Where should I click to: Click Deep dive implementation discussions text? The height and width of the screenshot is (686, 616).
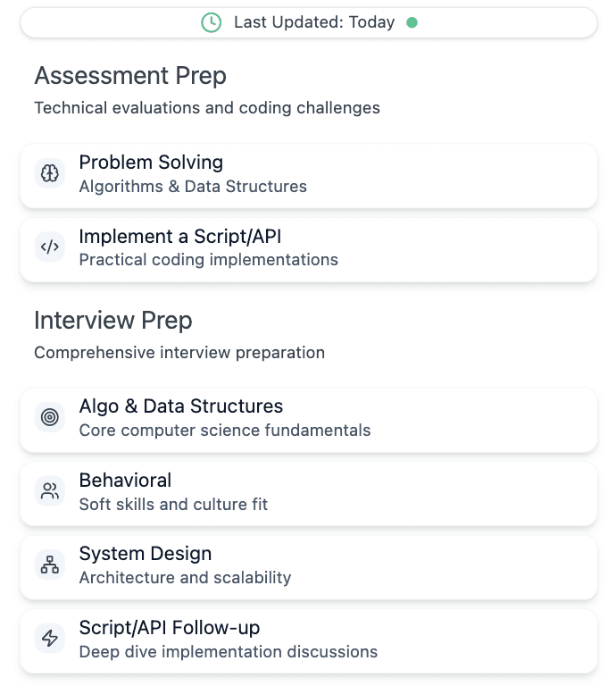pos(229,652)
